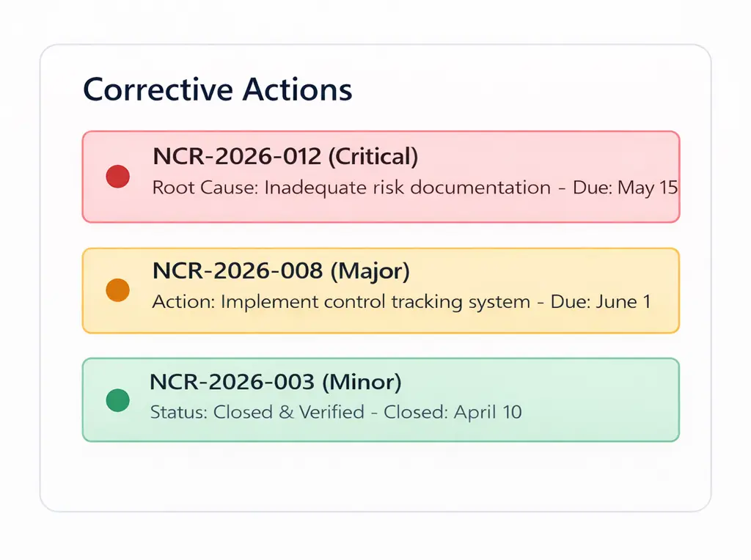Click the orange Major status dot
The image size is (751, 560).
point(118,290)
